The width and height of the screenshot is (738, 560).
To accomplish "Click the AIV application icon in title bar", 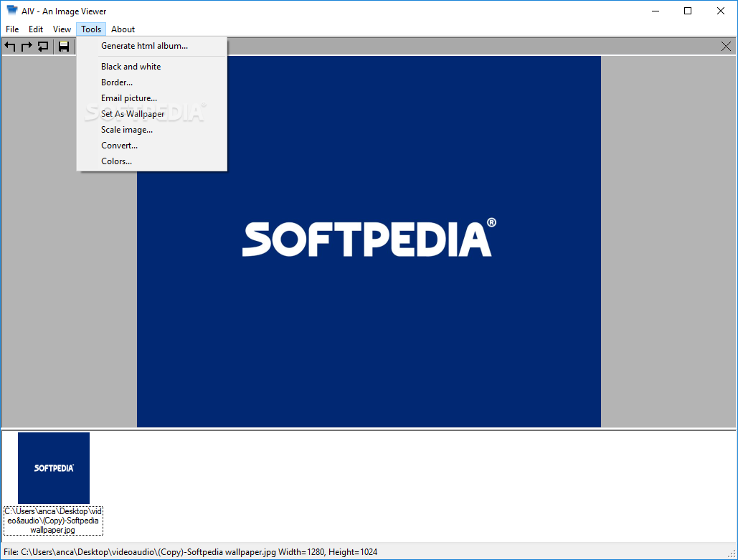I will pos(12,10).
